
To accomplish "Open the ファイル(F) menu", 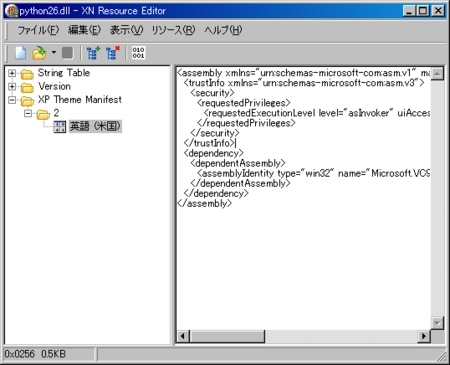I will pos(38,30).
